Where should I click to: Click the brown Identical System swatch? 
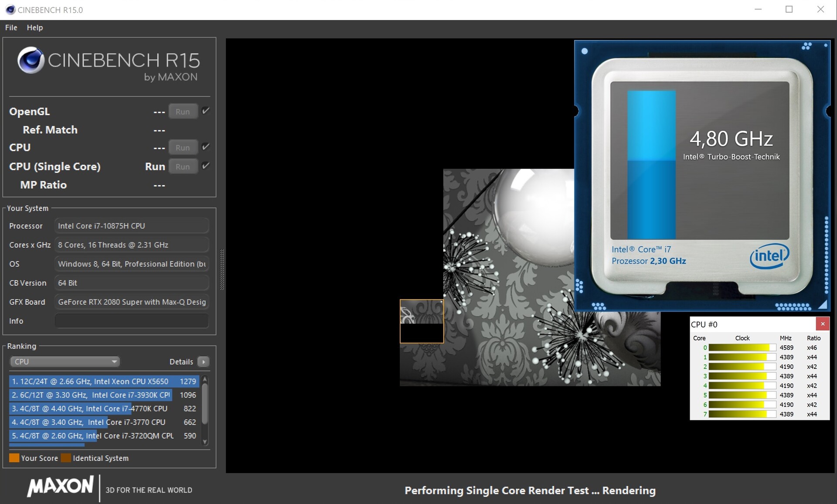[66, 458]
